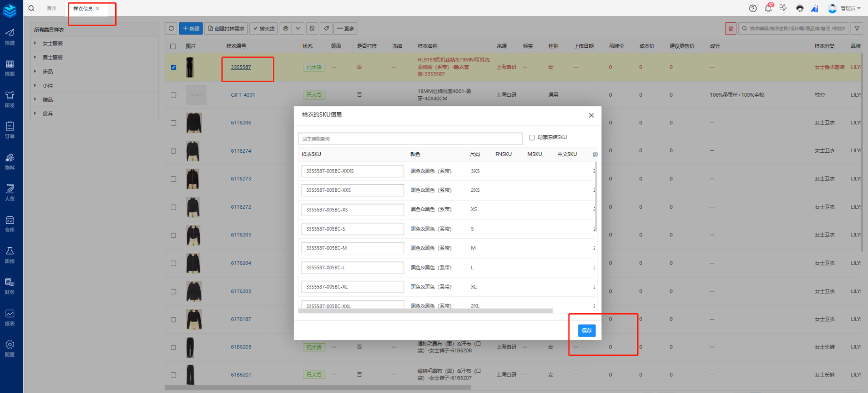Click the price tag icon in toolbar

[x=327, y=29]
